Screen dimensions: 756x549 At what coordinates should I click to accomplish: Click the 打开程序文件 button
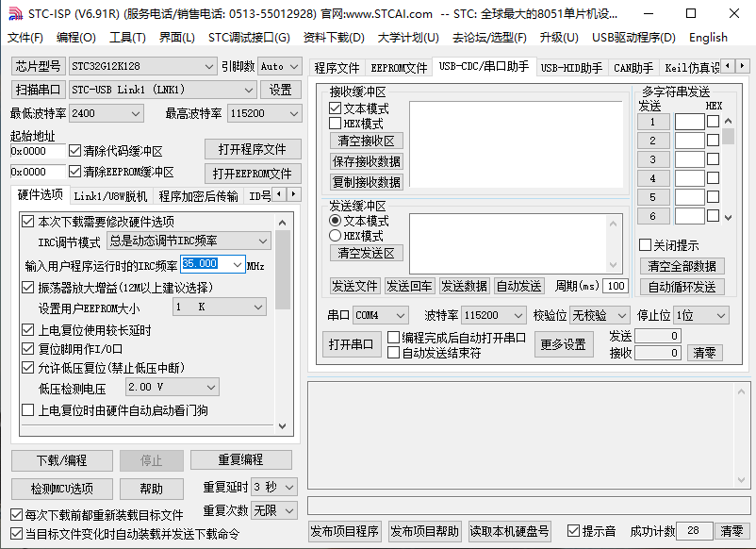(253, 149)
